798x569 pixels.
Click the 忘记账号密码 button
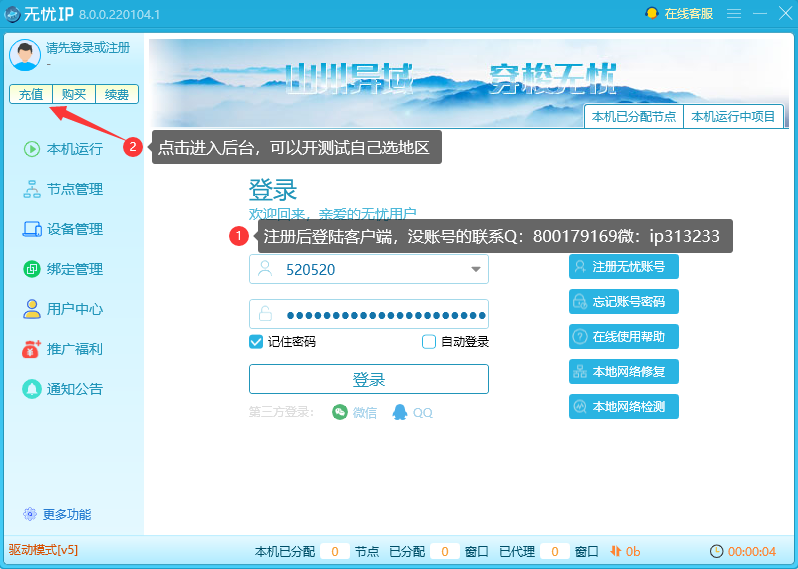point(623,302)
